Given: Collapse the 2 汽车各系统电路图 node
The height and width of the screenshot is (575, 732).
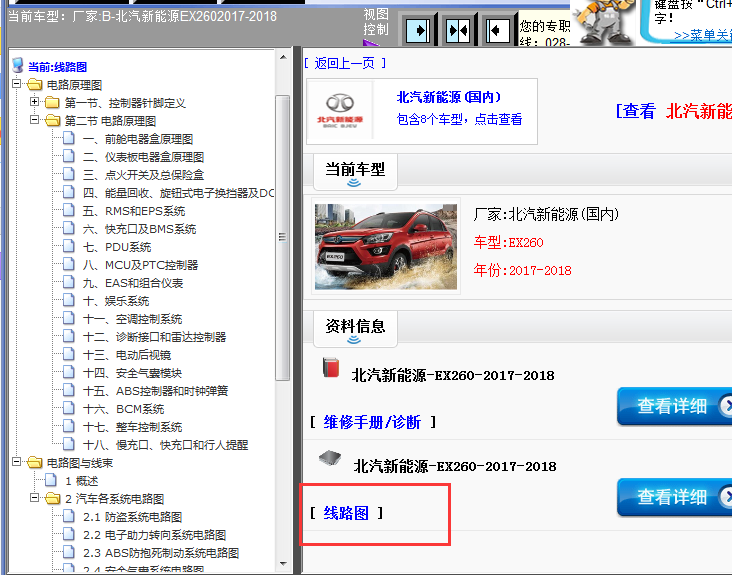Looking at the screenshot, I should click(x=35, y=498).
